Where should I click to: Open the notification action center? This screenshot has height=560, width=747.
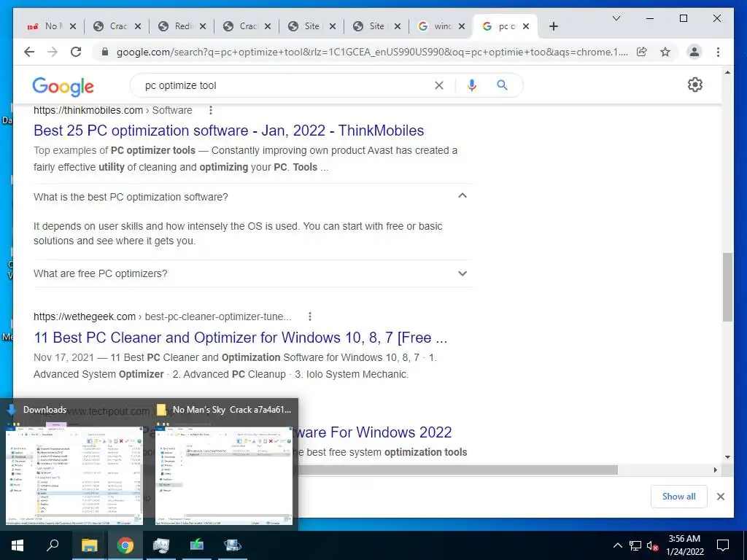723,545
